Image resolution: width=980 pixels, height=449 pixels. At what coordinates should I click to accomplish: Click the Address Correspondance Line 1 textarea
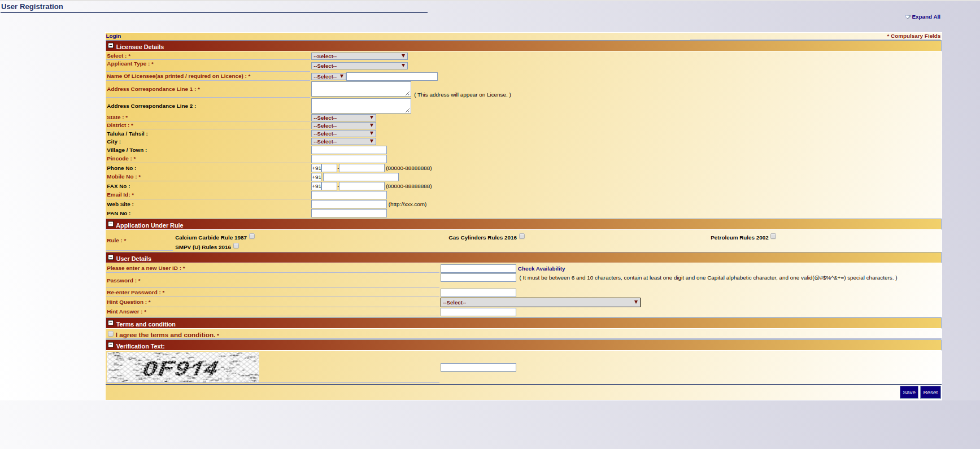361,89
